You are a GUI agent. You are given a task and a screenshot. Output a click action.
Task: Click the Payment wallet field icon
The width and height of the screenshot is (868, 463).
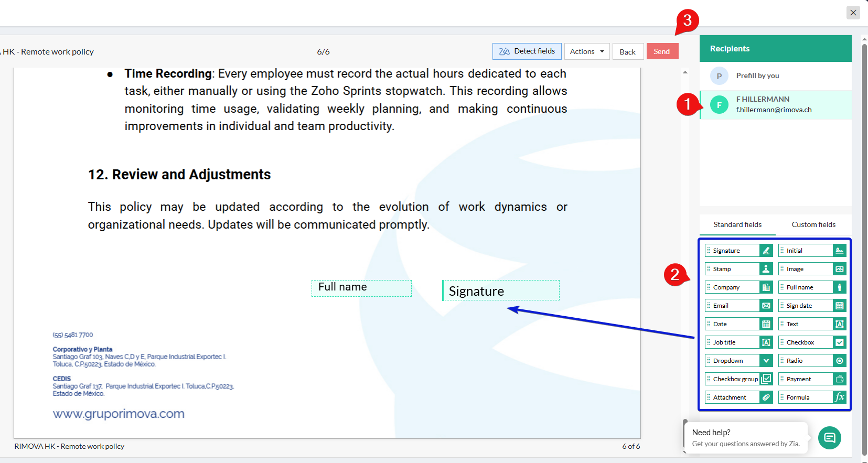coord(839,379)
